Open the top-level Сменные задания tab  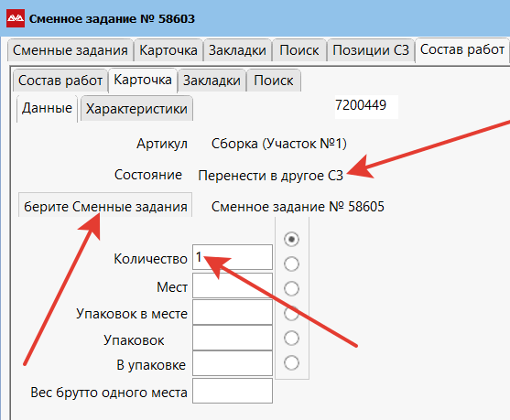[71, 50]
